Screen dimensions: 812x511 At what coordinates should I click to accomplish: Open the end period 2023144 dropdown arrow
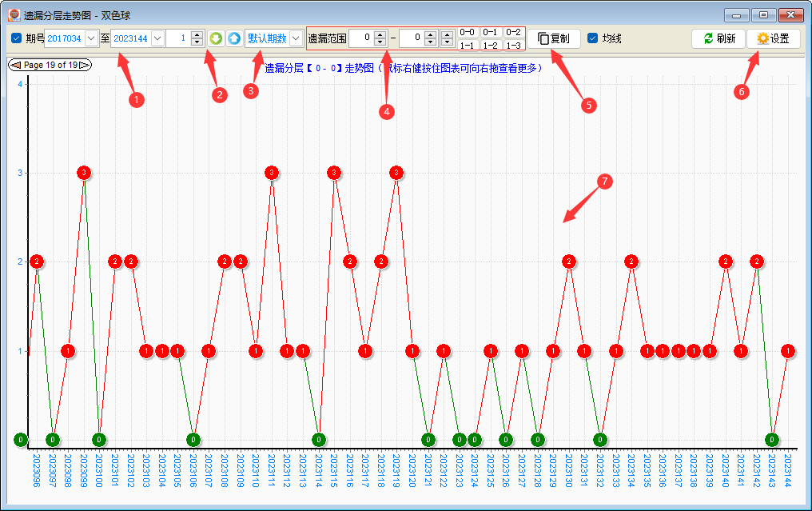pyautogui.click(x=158, y=38)
